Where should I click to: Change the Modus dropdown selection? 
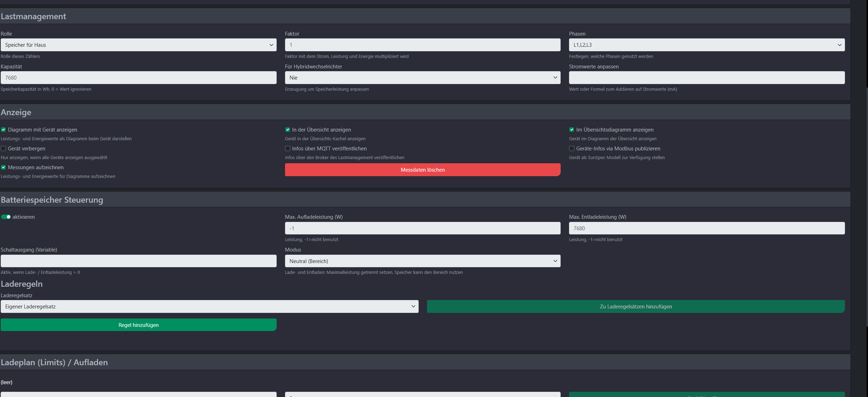coord(422,261)
